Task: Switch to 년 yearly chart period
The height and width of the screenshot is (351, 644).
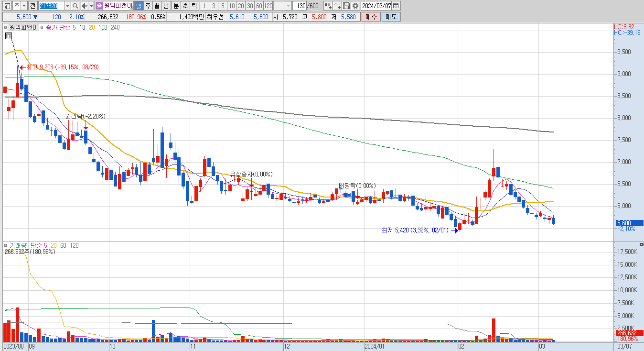Action: click(x=166, y=6)
